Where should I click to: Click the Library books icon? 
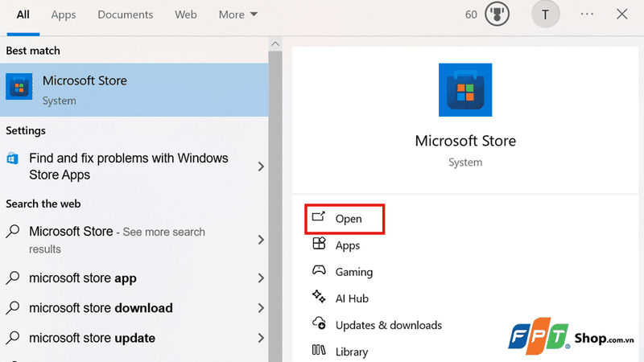pyautogui.click(x=319, y=350)
